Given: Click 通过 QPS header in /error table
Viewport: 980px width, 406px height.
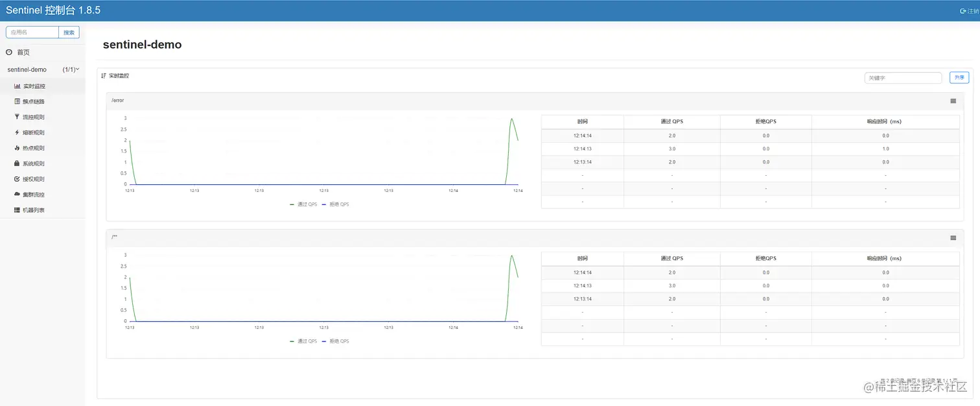Looking at the screenshot, I should point(672,122).
